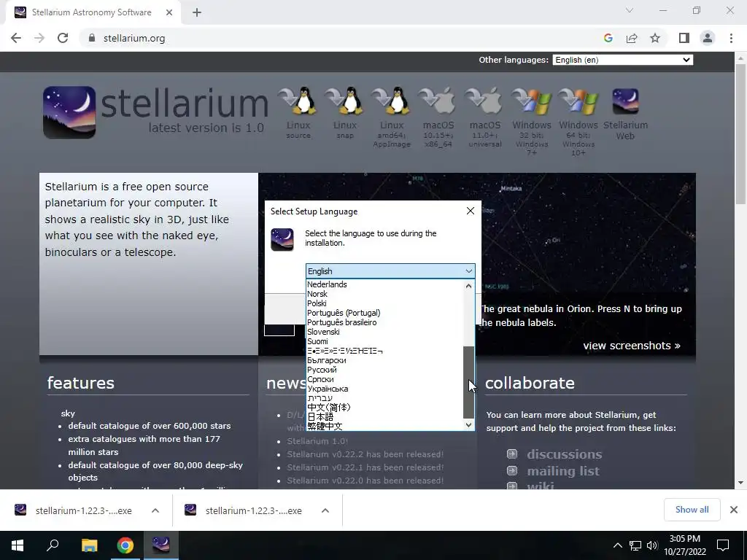Open the discussions link
This screenshot has height=560, width=747.
(x=564, y=454)
